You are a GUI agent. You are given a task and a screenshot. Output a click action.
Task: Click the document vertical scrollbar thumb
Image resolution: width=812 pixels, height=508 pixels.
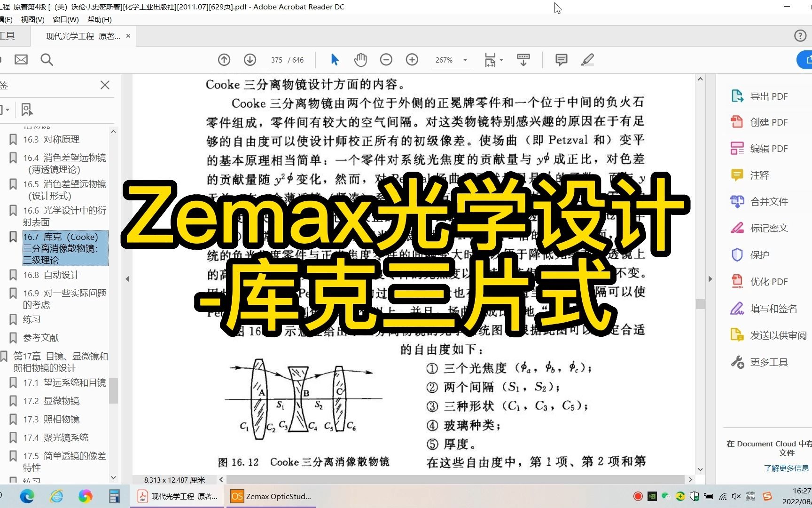point(700,304)
